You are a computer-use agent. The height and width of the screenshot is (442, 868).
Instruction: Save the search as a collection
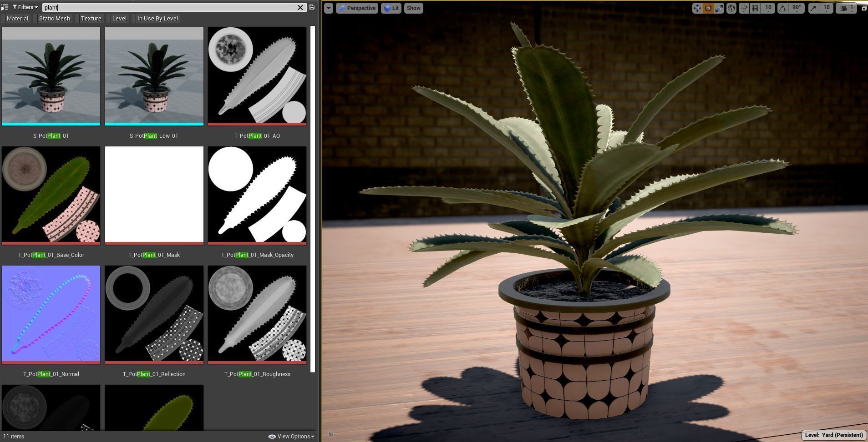point(312,7)
